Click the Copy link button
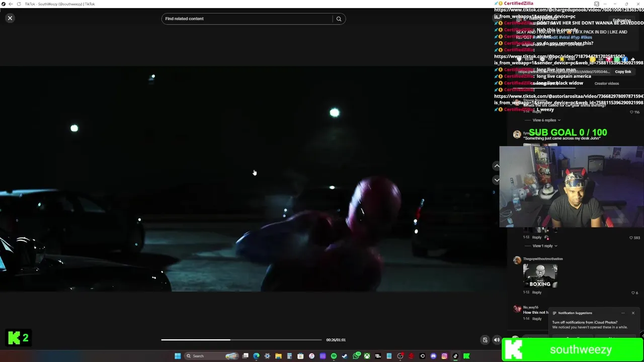 tap(623, 71)
